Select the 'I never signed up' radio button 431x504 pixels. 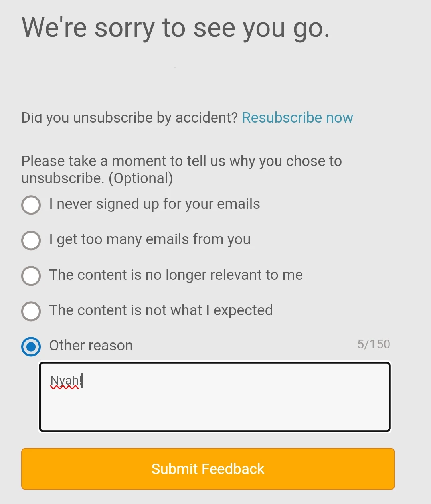[x=31, y=205]
